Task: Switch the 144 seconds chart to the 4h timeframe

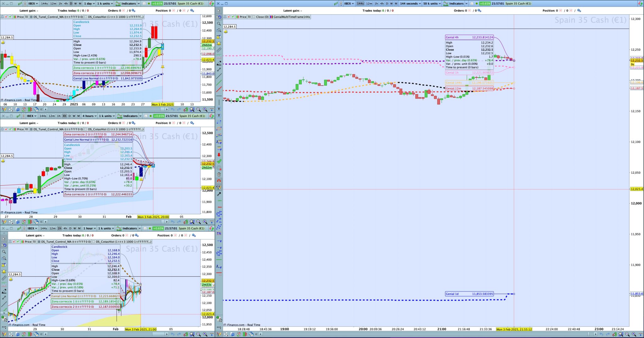Action: click(382, 3)
